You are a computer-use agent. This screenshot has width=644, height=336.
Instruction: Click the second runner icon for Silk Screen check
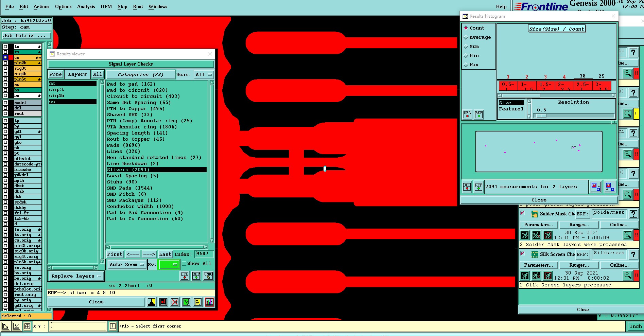point(536,276)
